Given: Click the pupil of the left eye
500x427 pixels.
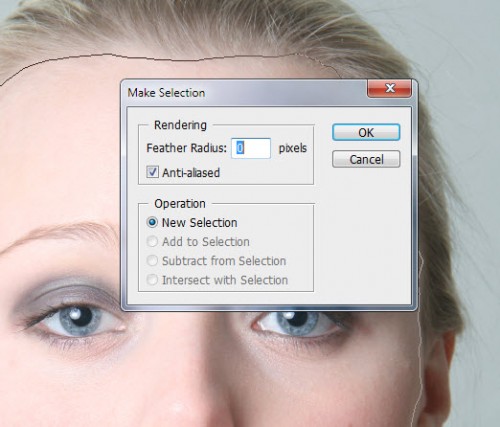Looking at the screenshot, I should (x=81, y=317).
